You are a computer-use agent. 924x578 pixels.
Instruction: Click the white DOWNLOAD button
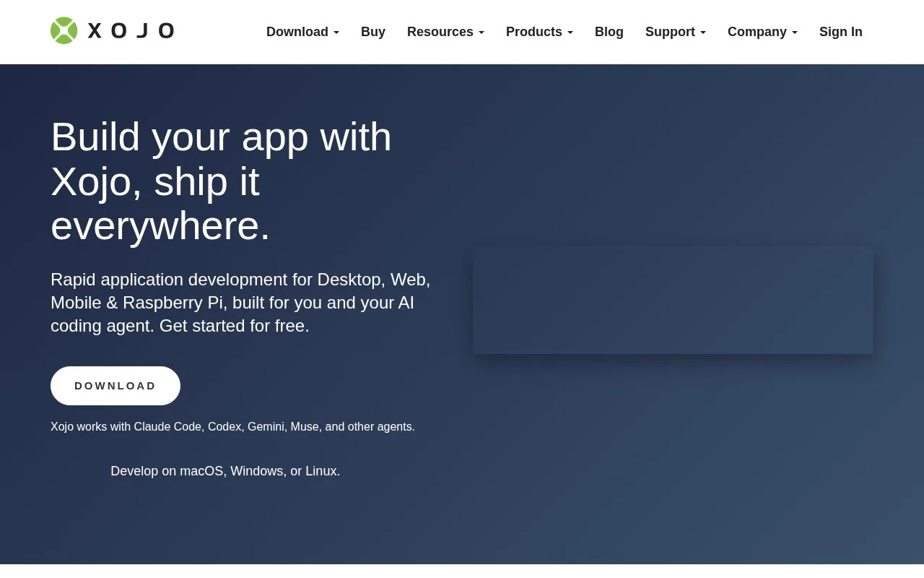(115, 386)
